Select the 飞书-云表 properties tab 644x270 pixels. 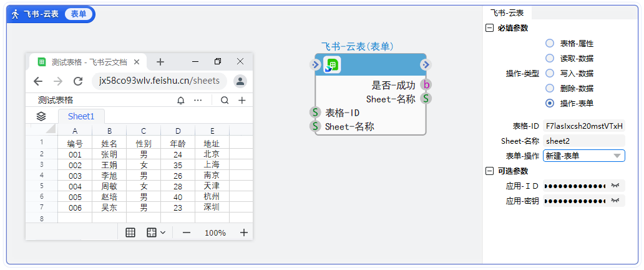pyautogui.click(x=507, y=12)
